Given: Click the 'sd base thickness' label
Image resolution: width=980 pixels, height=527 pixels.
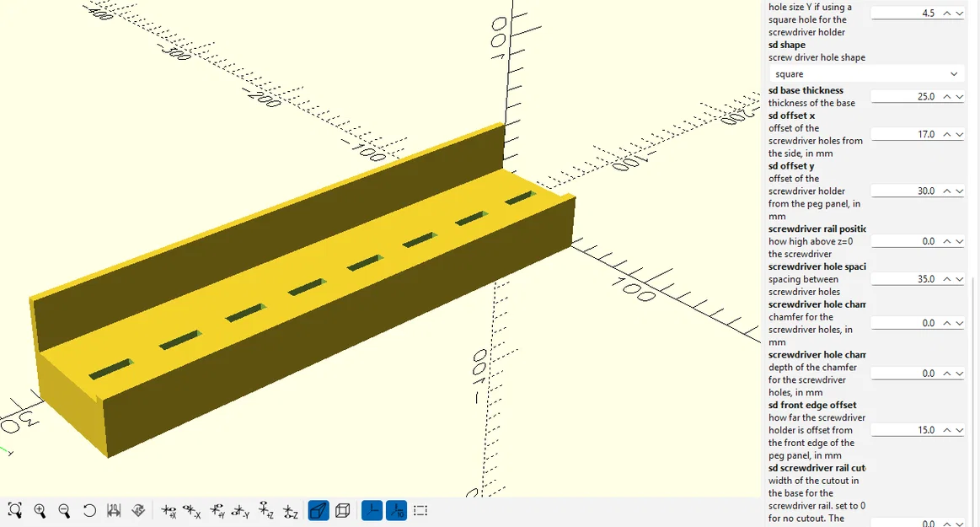Looking at the screenshot, I should coord(806,91).
